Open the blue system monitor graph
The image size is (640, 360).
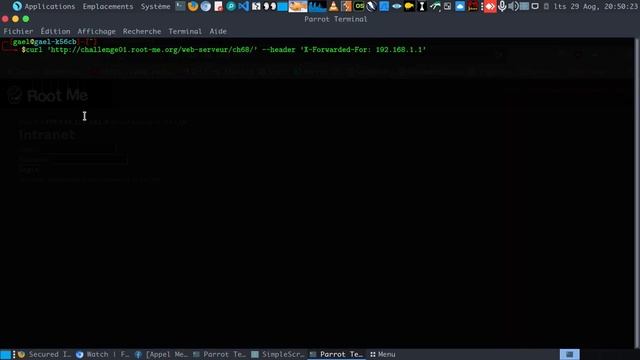(318, 6)
